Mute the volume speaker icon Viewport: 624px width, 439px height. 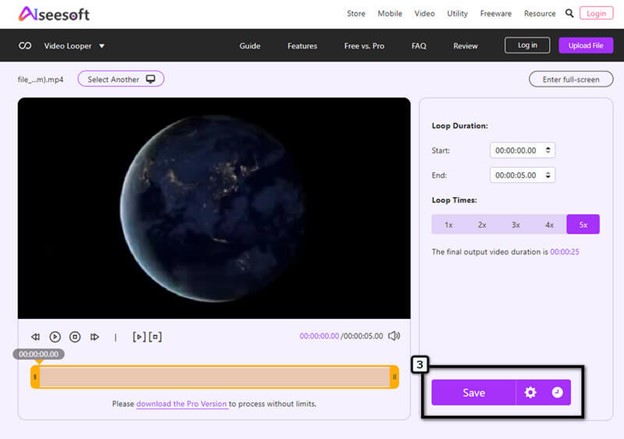pyautogui.click(x=394, y=336)
